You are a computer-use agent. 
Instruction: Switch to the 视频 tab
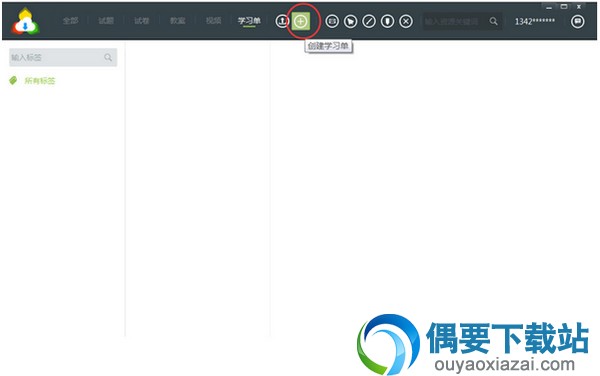click(214, 21)
